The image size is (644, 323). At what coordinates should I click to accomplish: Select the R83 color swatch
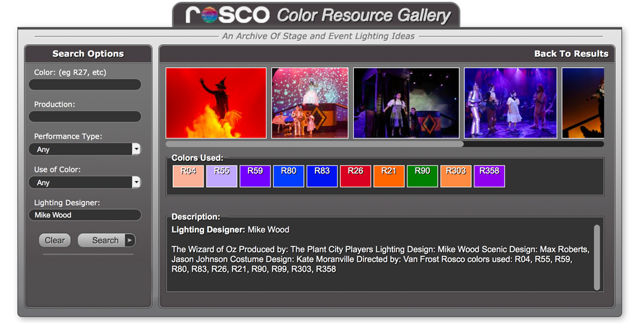[x=322, y=176]
